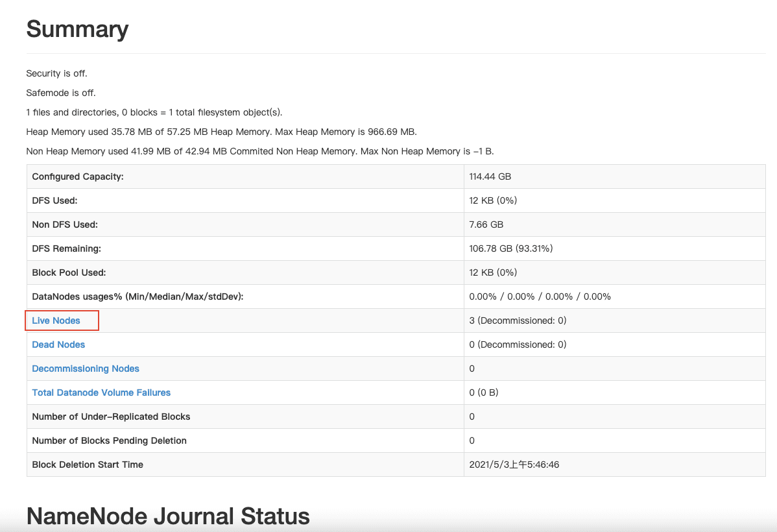Select the Live Nodes count value

click(x=518, y=320)
